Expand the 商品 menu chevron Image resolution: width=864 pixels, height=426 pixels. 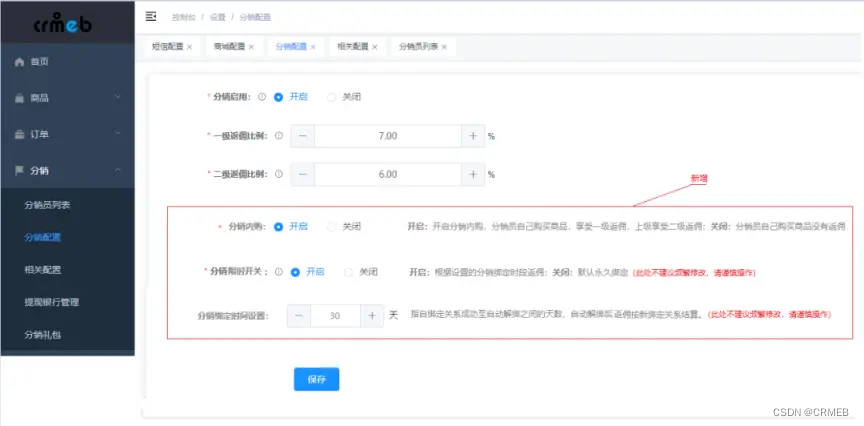click(x=117, y=98)
